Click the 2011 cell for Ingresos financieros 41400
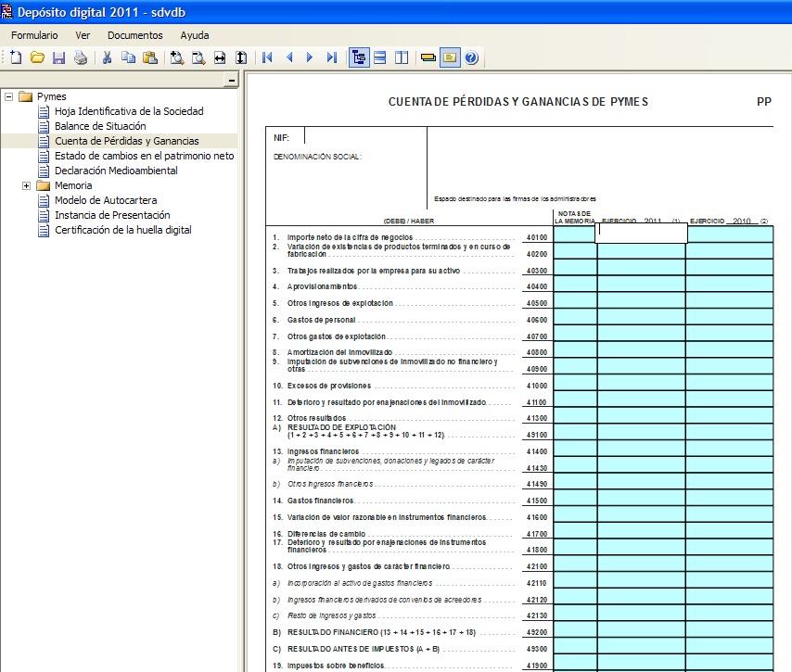Viewport: 792px width, 672px height. (x=642, y=449)
